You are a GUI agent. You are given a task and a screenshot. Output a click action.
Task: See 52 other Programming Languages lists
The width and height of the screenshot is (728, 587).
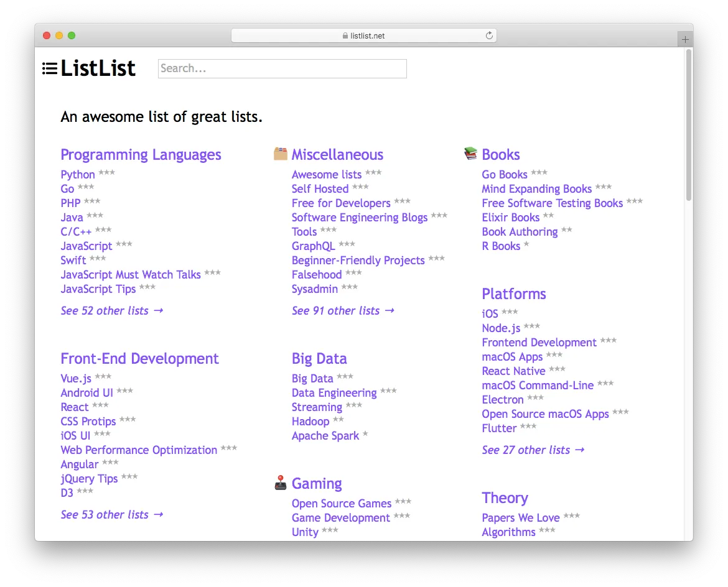point(106,310)
